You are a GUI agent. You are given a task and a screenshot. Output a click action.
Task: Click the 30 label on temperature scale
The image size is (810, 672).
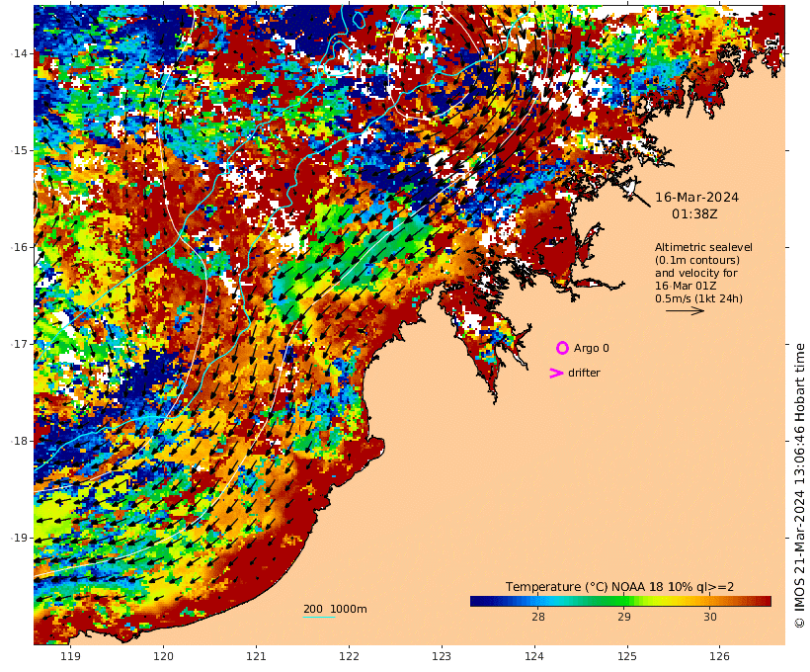(x=710, y=617)
